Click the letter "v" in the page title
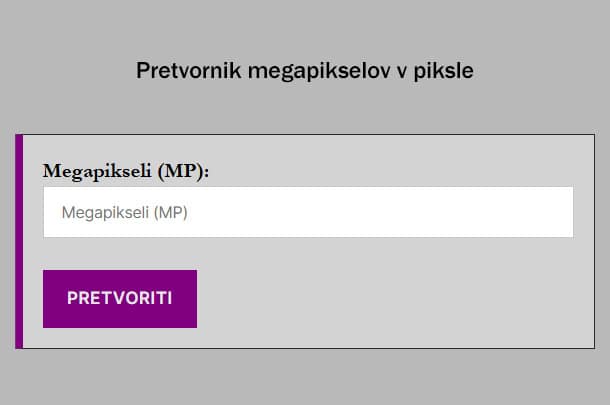The image size is (610, 405). click(411, 72)
